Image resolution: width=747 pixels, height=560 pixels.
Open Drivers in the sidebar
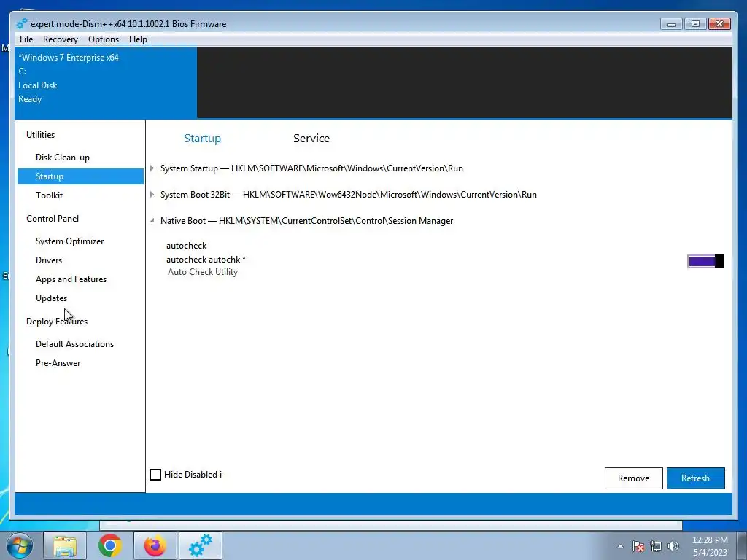click(49, 260)
